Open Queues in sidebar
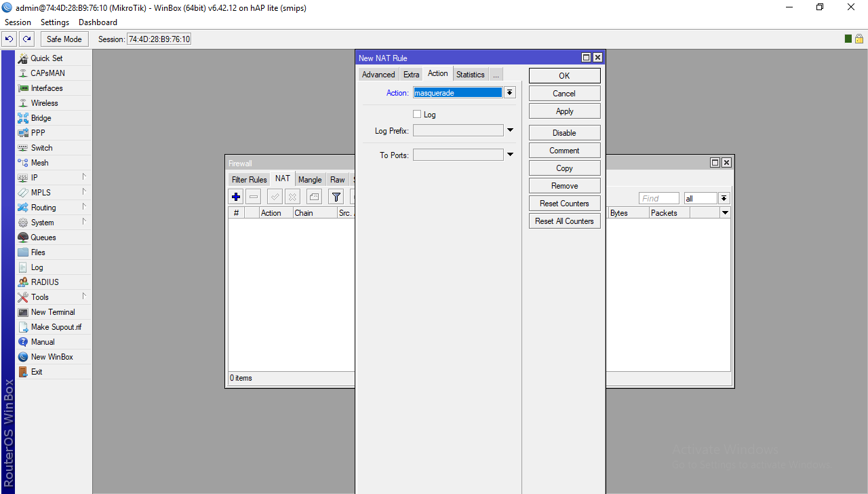The height and width of the screenshot is (494, 868). [54, 237]
